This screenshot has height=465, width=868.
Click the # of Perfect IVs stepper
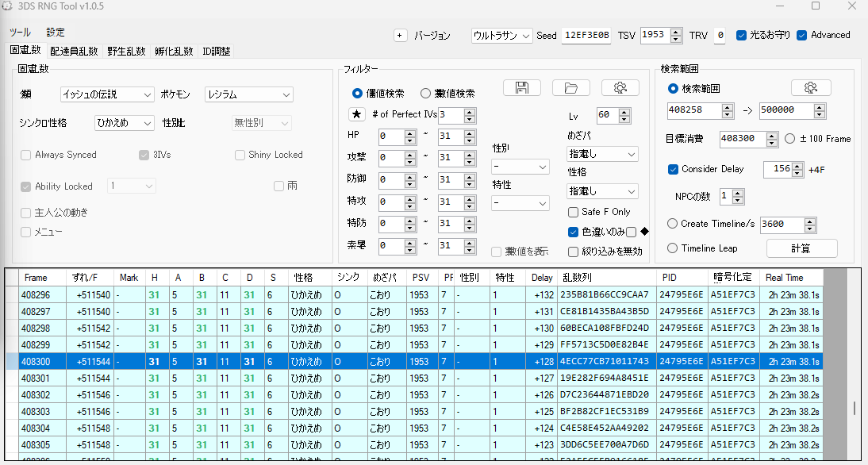tap(457, 115)
